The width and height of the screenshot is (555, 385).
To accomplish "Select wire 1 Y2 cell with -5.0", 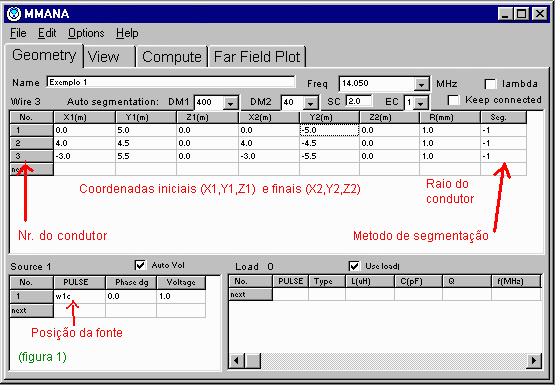I will 330,130.
